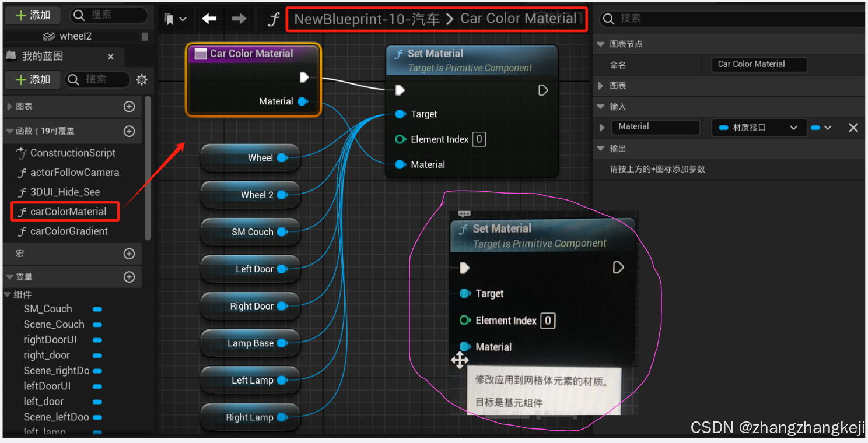Click the exec input pin of wired Set Material node
Image resolution: width=868 pixels, height=443 pixels.
[400, 90]
